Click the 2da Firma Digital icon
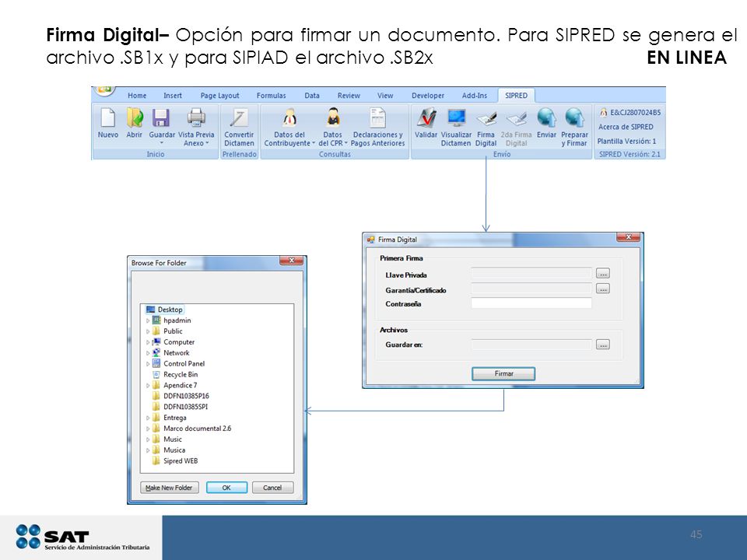The height and width of the screenshot is (560, 747). [x=516, y=119]
